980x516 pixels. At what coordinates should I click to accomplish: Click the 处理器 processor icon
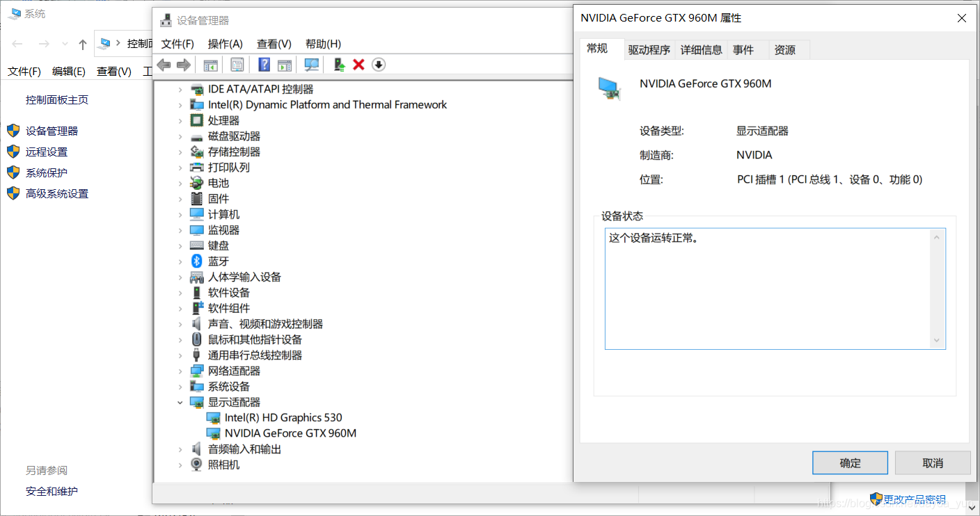(x=196, y=120)
